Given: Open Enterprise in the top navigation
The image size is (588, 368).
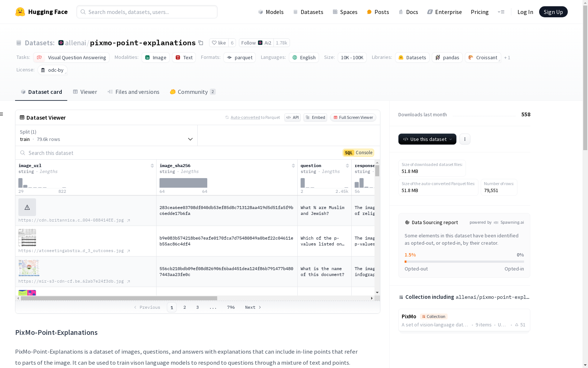Looking at the screenshot, I should click(444, 12).
